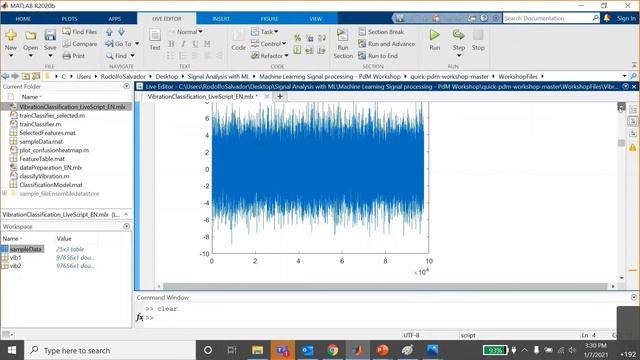
Task: Select the vib1 workspace variable
Action: (16, 258)
